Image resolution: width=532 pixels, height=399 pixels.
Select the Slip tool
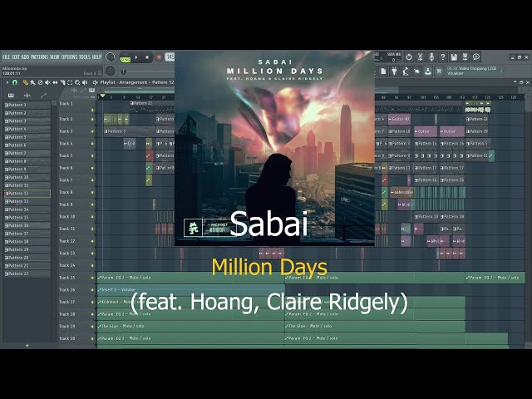[x=55, y=82]
